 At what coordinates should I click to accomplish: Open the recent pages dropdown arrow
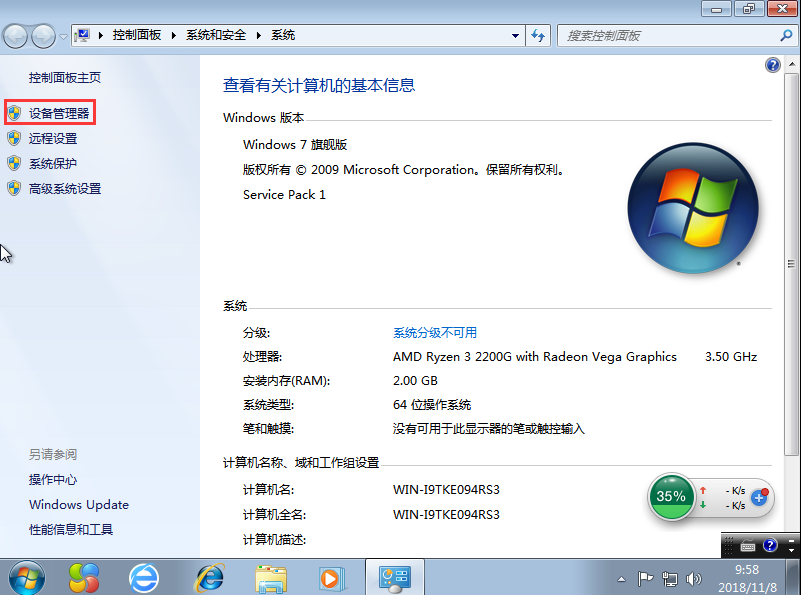[63, 37]
